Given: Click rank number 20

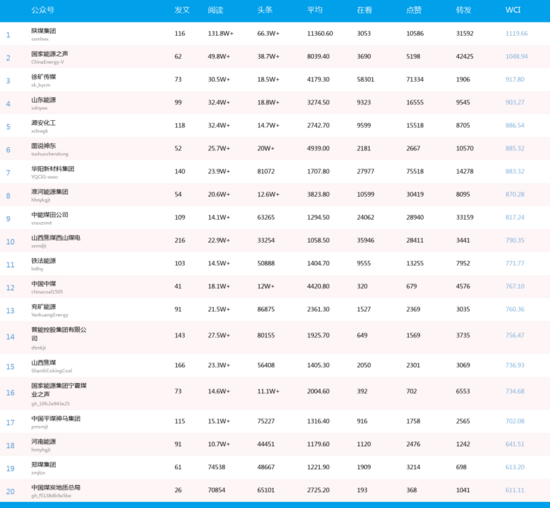Looking at the screenshot, I should (x=10, y=491).
